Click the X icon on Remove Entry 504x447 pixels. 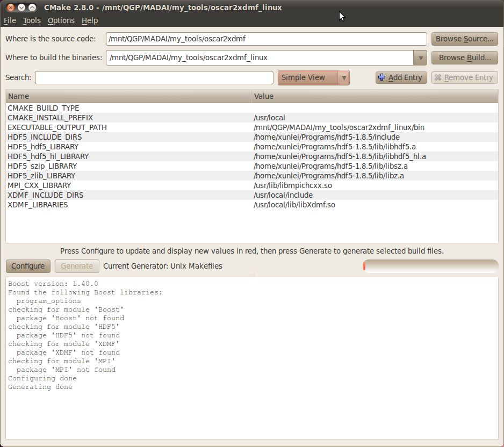click(x=438, y=77)
